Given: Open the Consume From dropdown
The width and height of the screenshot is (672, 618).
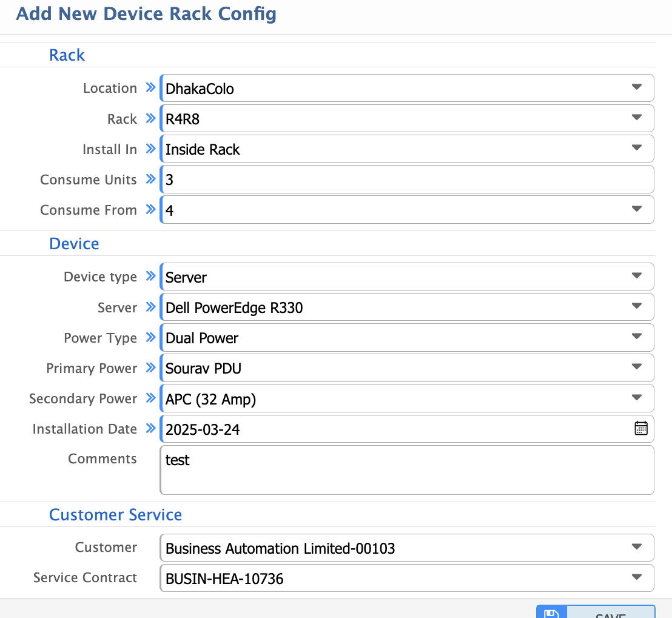Looking at the screenshot, I should click(637, 209).
